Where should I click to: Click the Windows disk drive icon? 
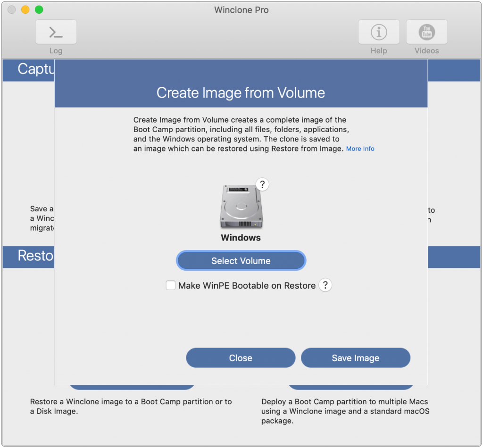[241, 207]
